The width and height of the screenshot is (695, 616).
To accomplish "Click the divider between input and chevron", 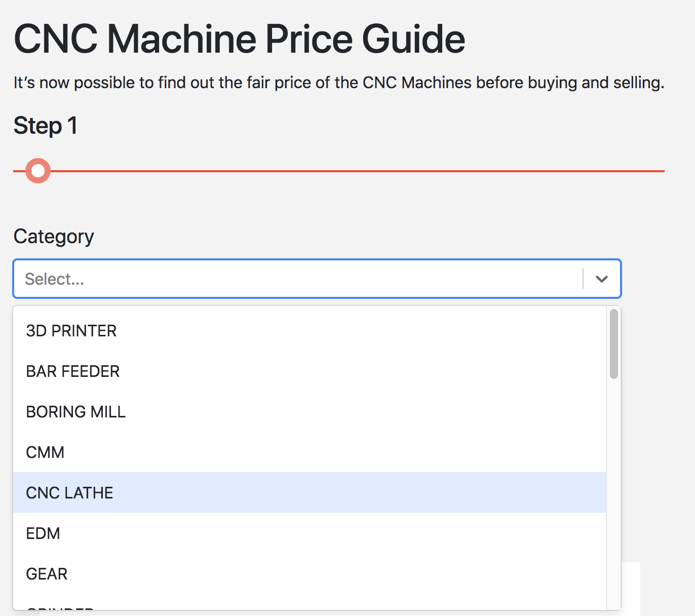I will 583,279.
